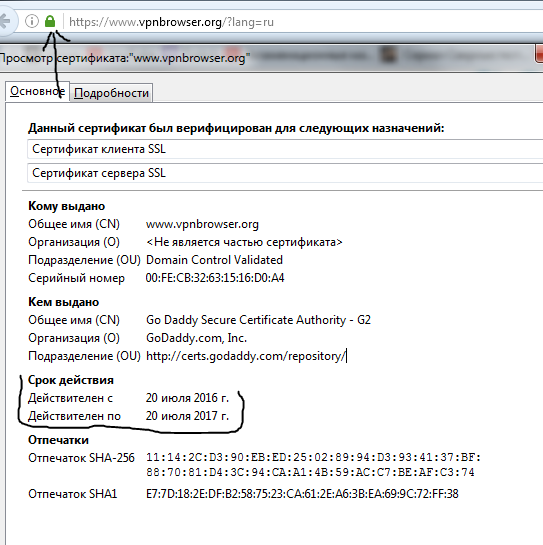Click the Отпечаток SHA-256 label
This screenshot has height=545, width=543.
pyautogui.click(x=81, y=458)
